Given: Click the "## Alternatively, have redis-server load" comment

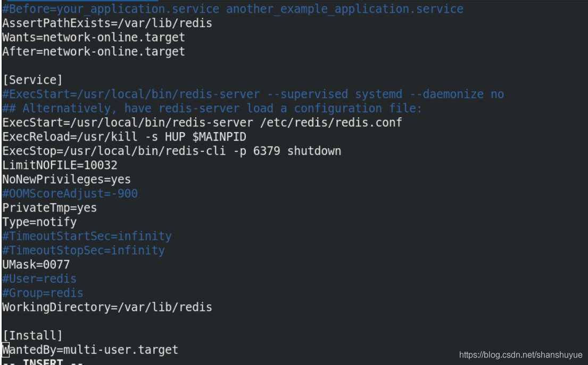Looking at the screenshot, I should pyautogui.click(x=212, y=109).
